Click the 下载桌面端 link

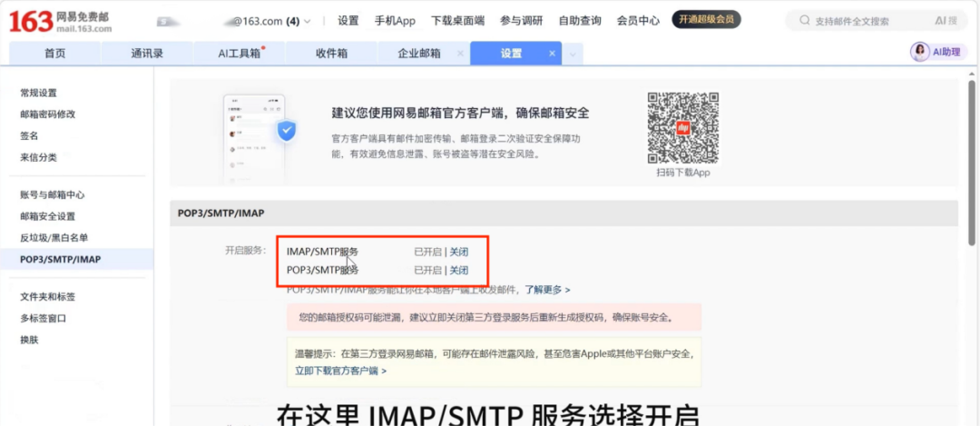pyautogui.click(x=457, y=21)
